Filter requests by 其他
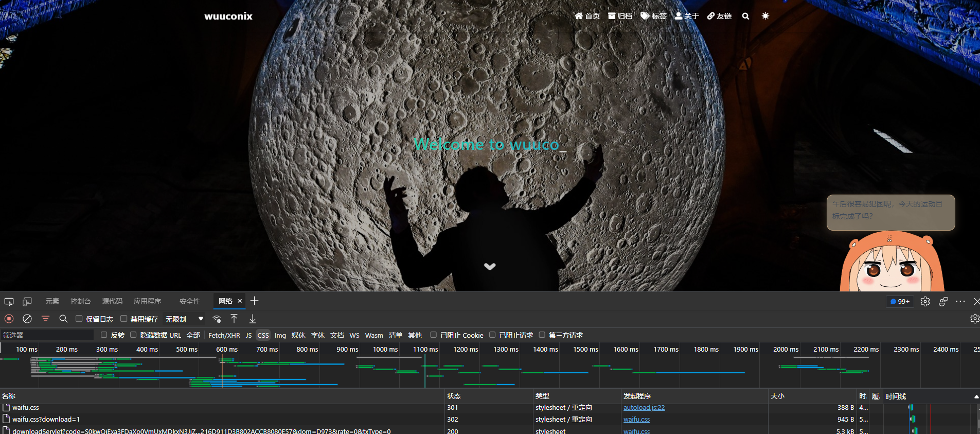Viewport: 980px width, 434px height. point(415,335)
